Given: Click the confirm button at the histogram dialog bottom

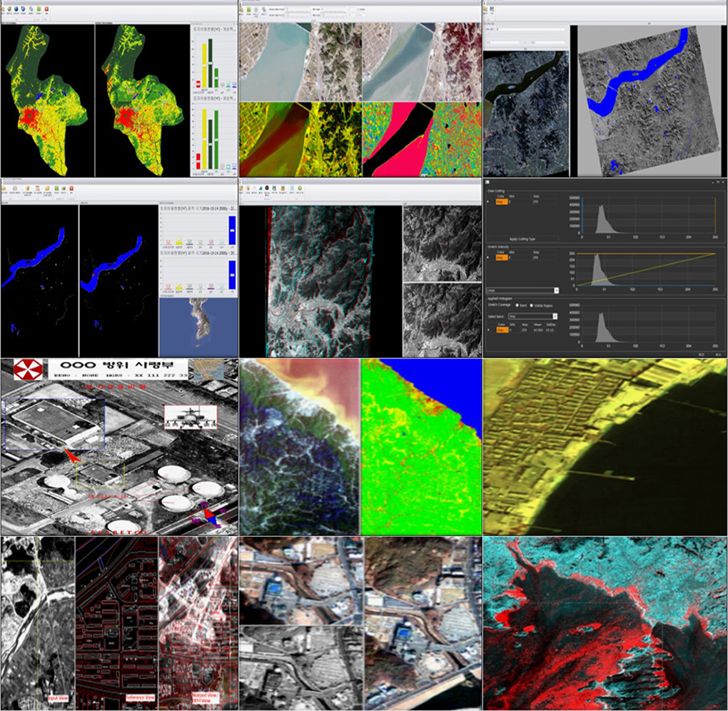Looking at the screenshot, I should (700, 353).
